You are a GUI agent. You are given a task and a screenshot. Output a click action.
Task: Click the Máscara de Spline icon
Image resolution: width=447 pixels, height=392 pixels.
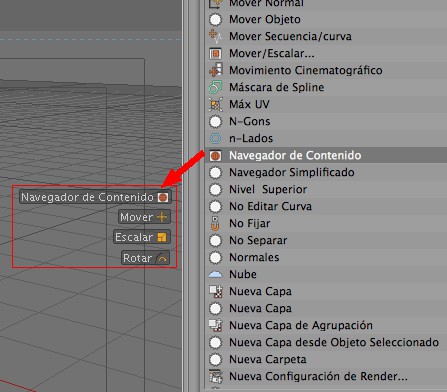pos(215,88)
